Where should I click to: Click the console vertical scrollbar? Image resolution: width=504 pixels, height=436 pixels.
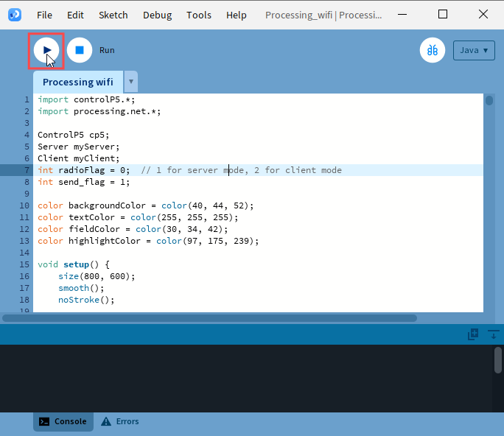(498, 360)
